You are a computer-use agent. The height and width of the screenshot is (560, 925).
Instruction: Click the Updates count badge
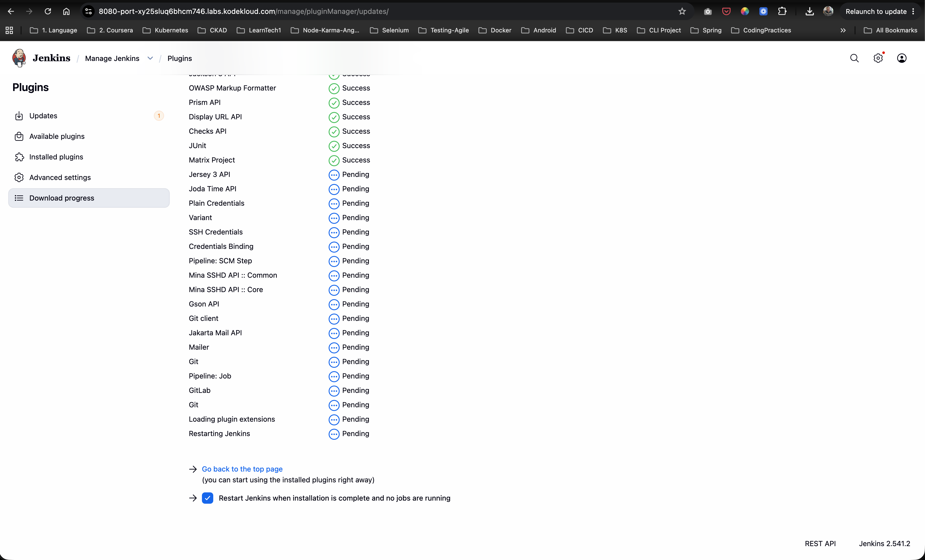[159, 116]
